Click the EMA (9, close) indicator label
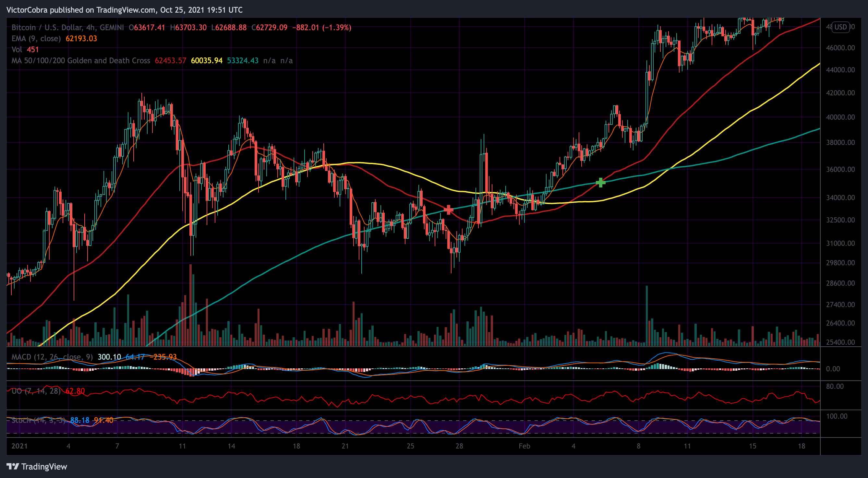Viewport: 868px width, 478px height. [x=36, y=38]
